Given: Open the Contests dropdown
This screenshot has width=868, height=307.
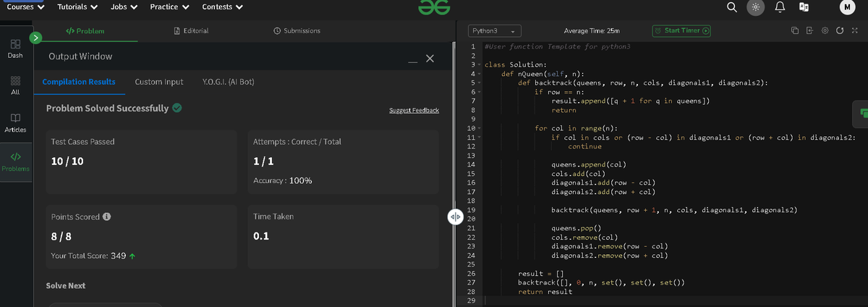Looking at the screenshot, I should 222,7.
